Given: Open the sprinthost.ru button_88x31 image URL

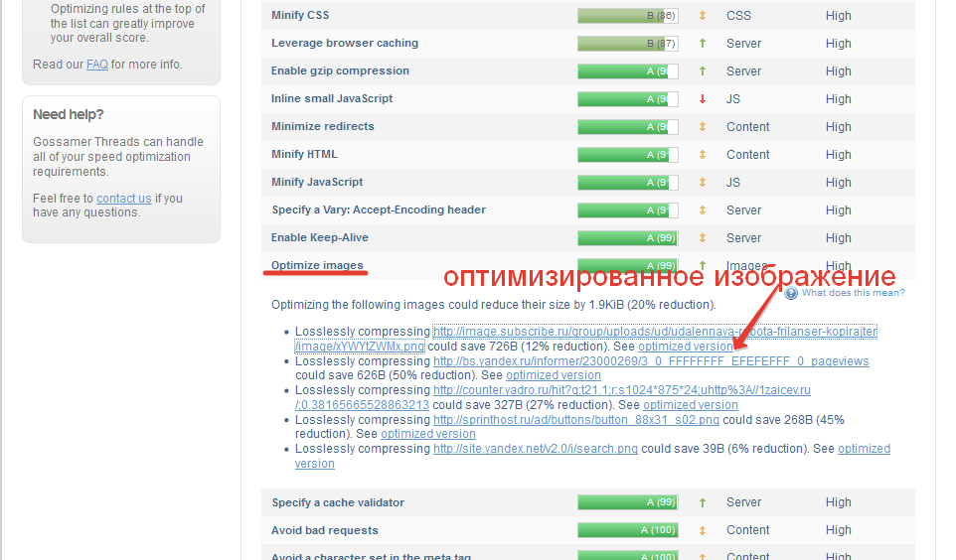Looking at the screenshot, I should (575, 420).
